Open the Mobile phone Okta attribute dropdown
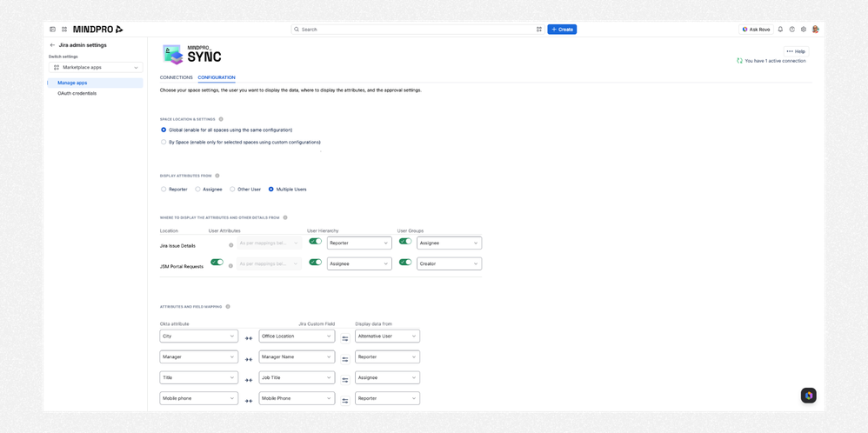Screen dimensions: 868x433 point(198,398)
